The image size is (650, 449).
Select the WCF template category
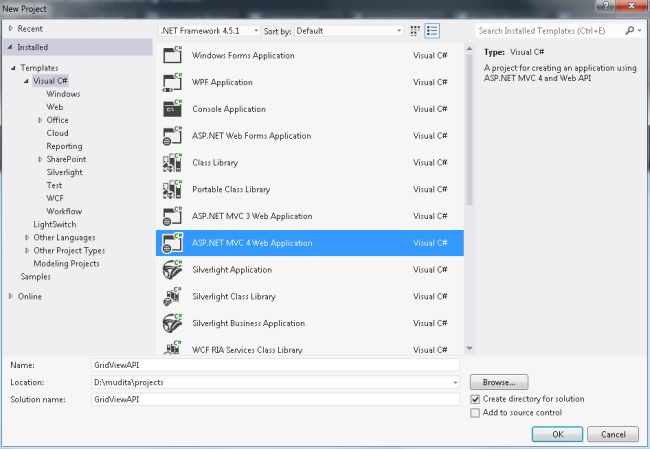(55, 198)
